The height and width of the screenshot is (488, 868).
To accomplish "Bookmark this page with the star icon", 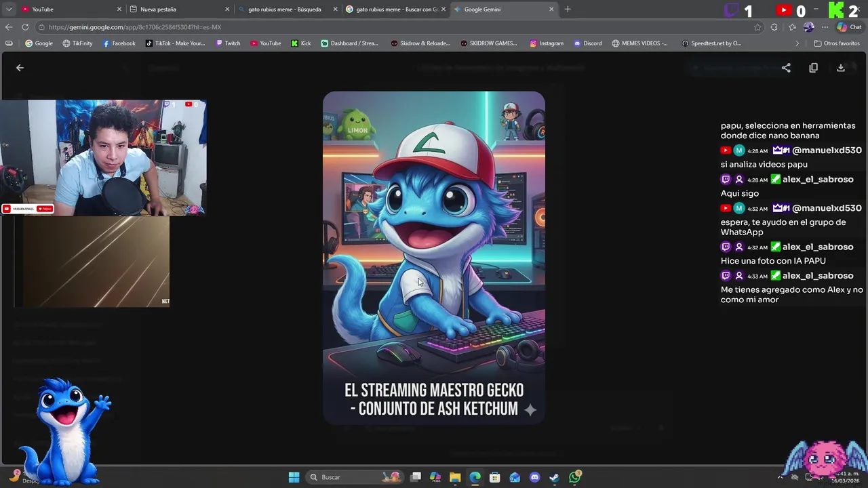I will click(x=757, y=27).
